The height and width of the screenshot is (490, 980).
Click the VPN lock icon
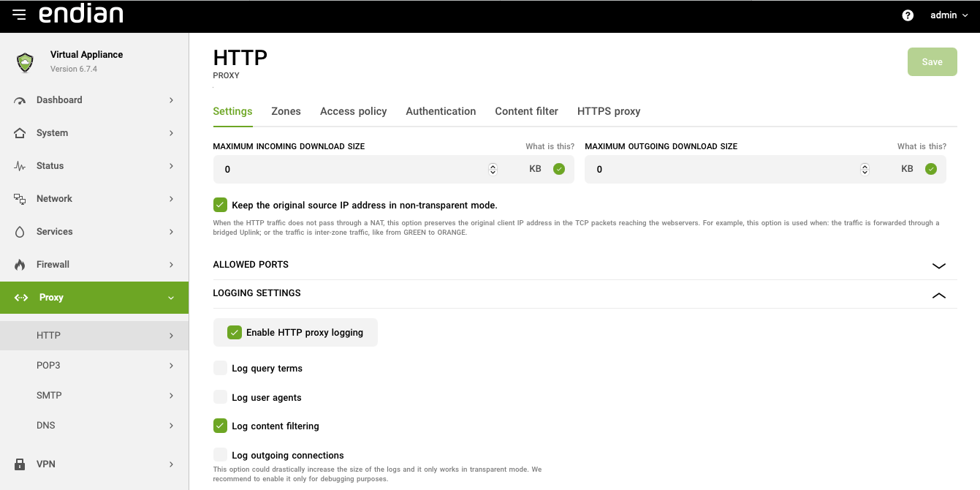pyautogui.click(x=20, y=464)
